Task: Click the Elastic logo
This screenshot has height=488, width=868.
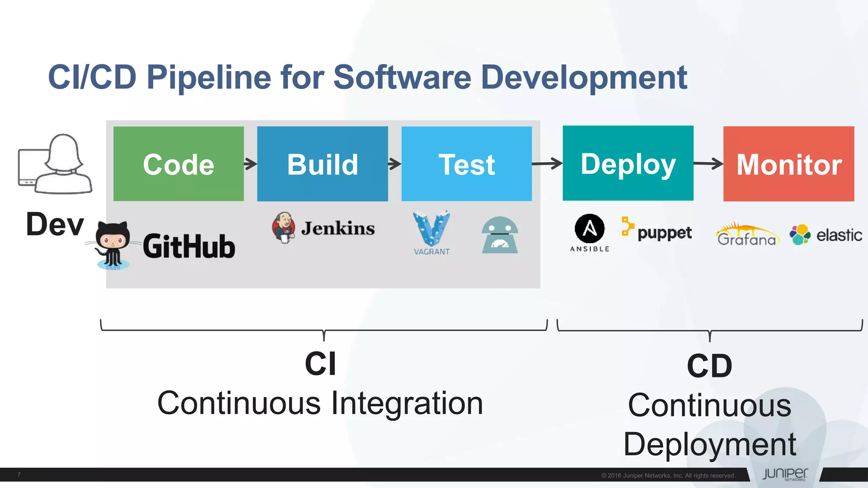Action: tap(826, 235)
